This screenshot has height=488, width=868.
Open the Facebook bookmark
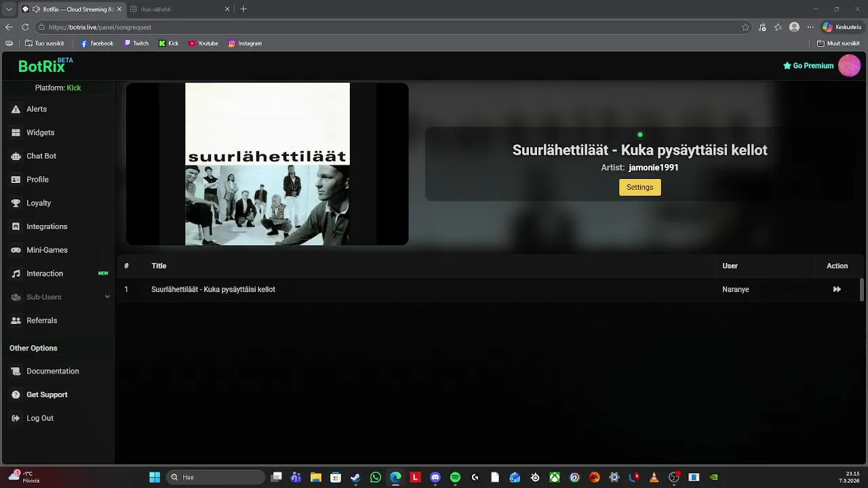point(97,43)
